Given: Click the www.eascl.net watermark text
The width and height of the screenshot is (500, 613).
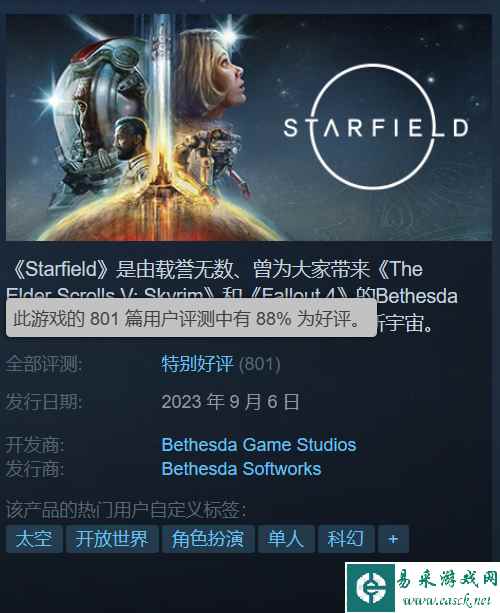Looking at the screenshot, I should pyautogui.click(x=447, y=600).
